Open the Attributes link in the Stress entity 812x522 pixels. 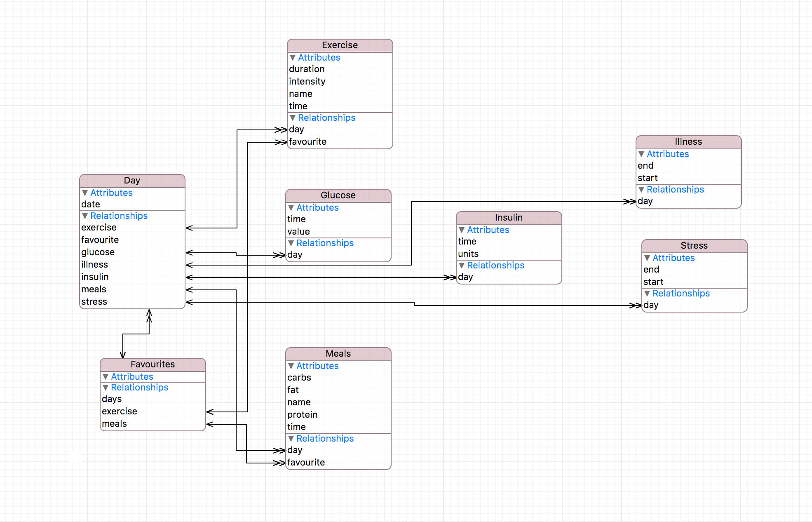click(x=674, y=258)
